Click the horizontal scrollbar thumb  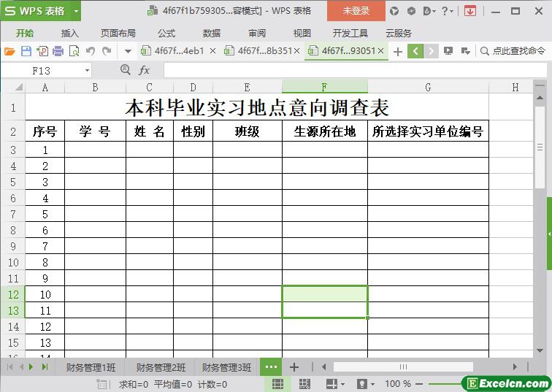[403, 367]
